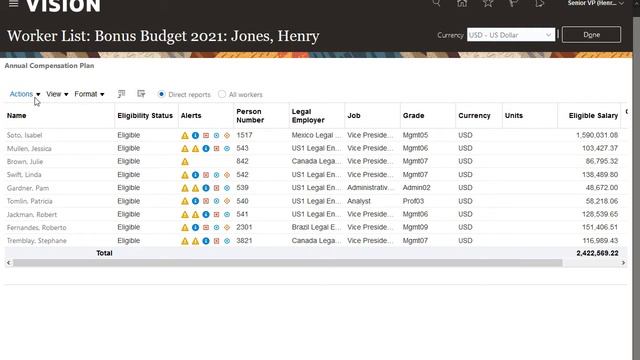Click the table scrollbar right arrow

pyautogui.click(x=623, y=263)
